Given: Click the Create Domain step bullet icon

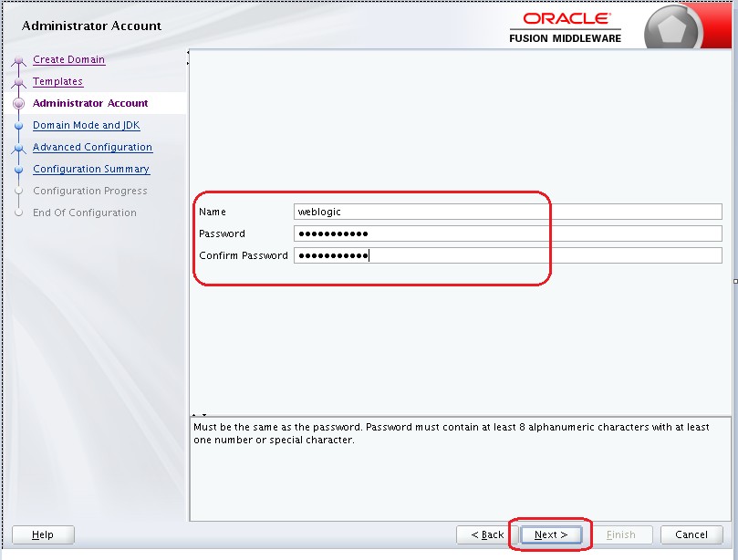Looking at the screenshot, I should click(x=19, y=60).
